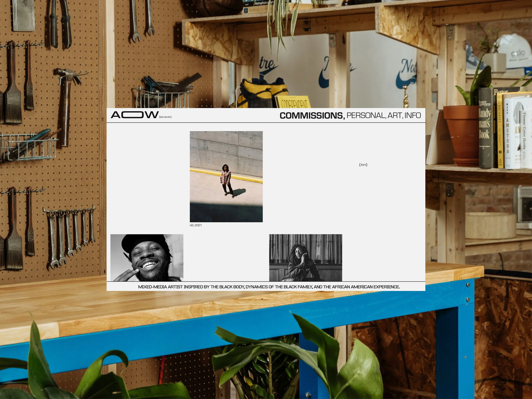Screen dimensions: 532x399
Task: Click the (314) counter text
Action: (x=363, y=165)
